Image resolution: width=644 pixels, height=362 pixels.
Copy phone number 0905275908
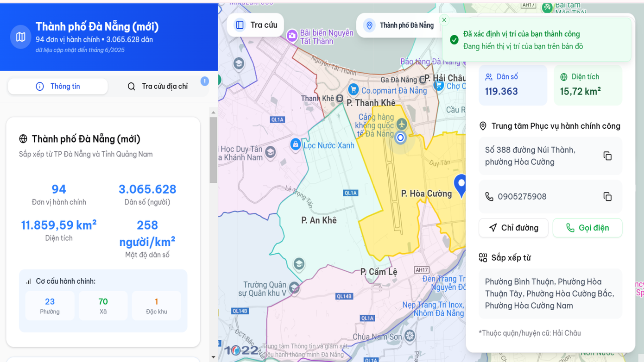[607, 197]
